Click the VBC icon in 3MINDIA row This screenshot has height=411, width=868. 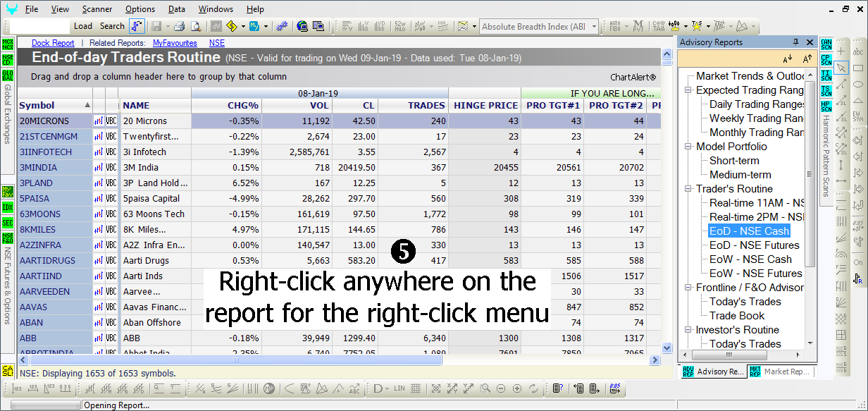point(111,167)
